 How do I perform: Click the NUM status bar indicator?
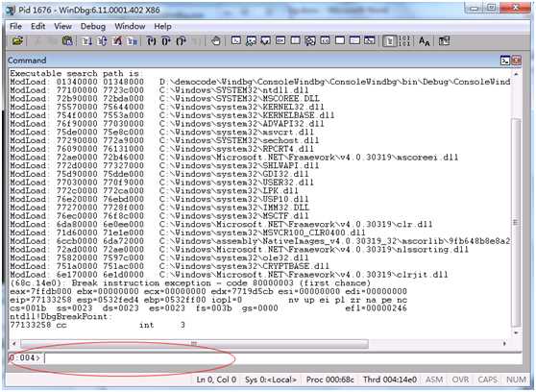pos(516,380)
